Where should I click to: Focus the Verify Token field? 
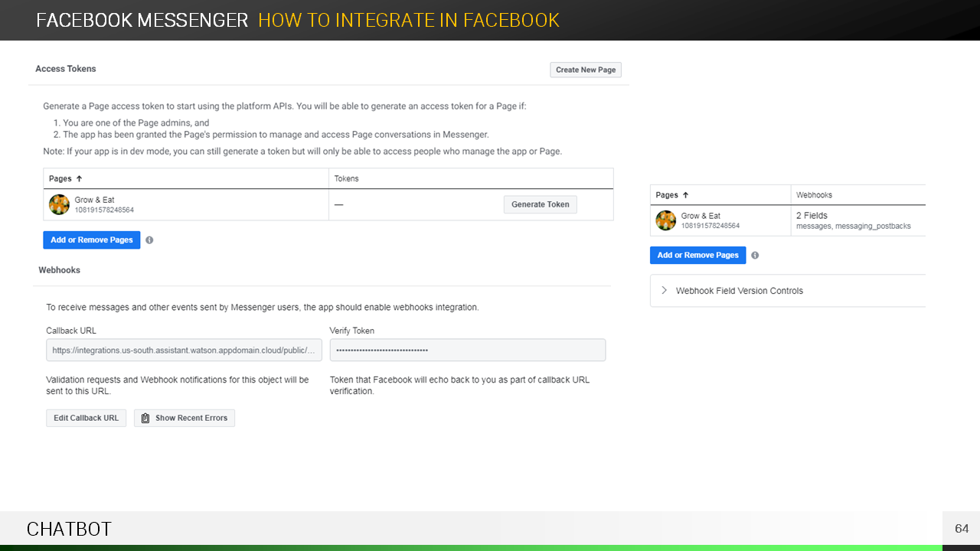coord(467,350)
